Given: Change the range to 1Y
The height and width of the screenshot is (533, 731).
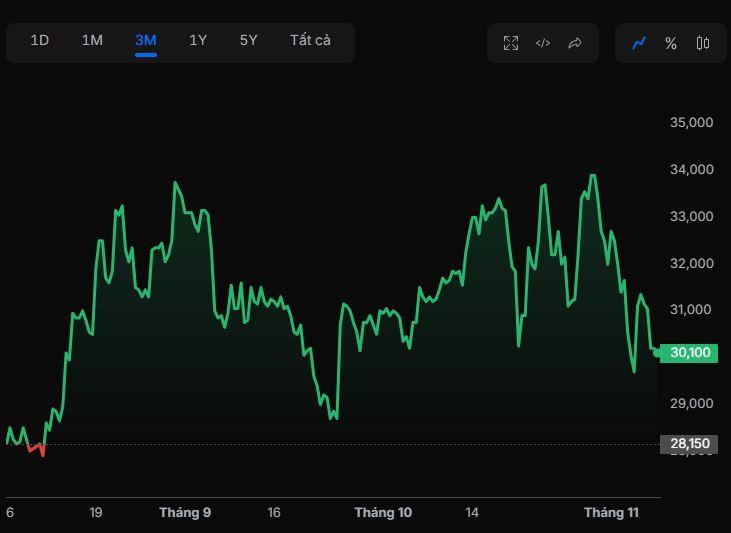Looking at the screenshot, I should click(x=198, y=41).
